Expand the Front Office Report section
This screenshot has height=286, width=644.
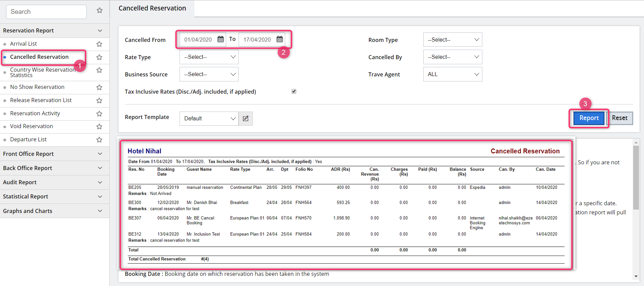click(55, 154)
